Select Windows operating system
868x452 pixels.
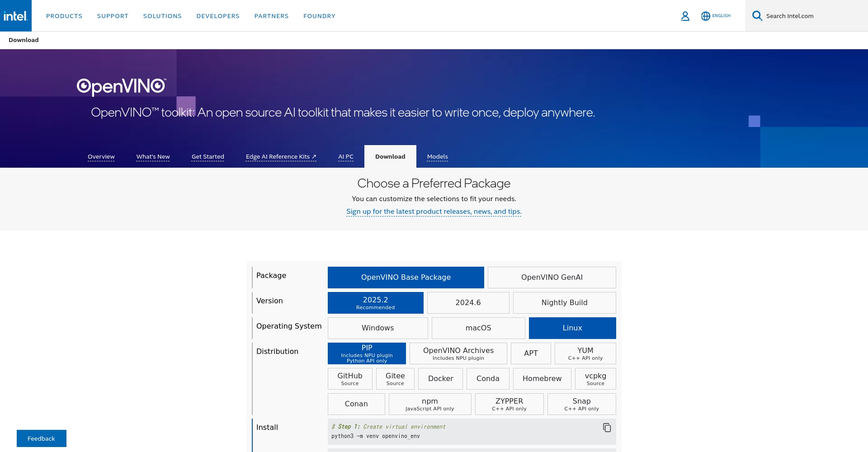tap(378, 328)
